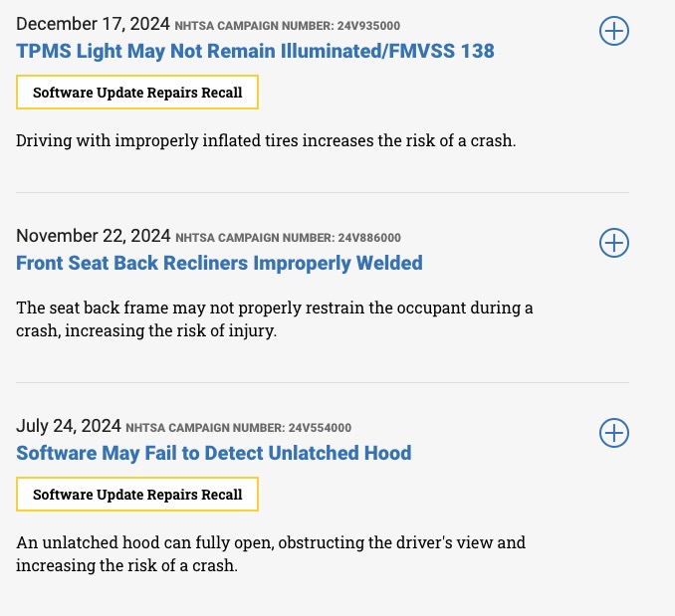This screenshot has width=675, height=616.
Task: Click the December 17, 2024 recall date
Action: tap(93, 24)
